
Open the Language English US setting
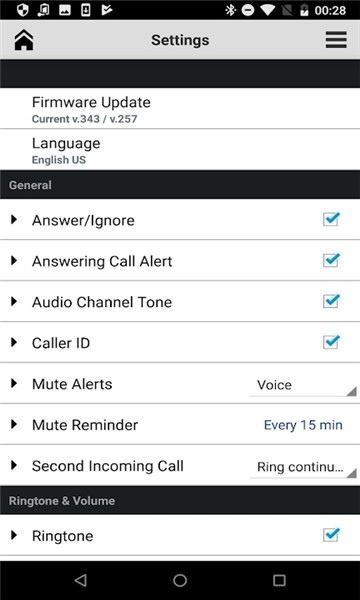pos(180,150)
